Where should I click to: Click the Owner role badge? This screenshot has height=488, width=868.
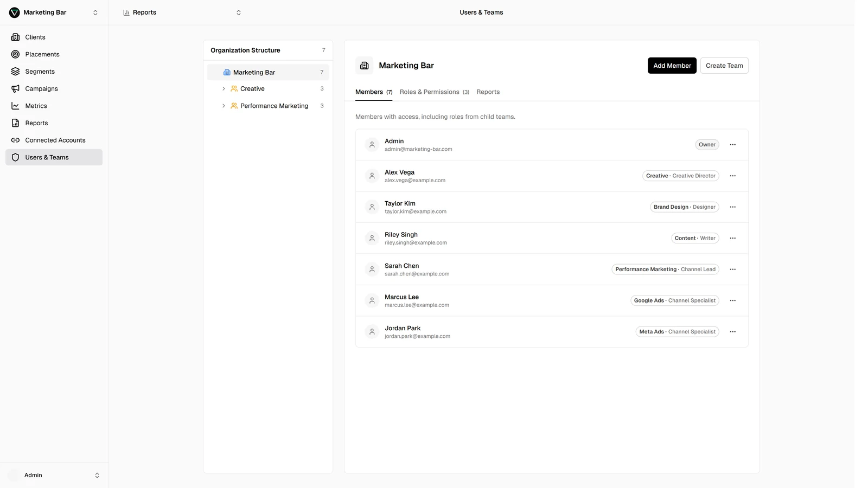click(707, 145)
